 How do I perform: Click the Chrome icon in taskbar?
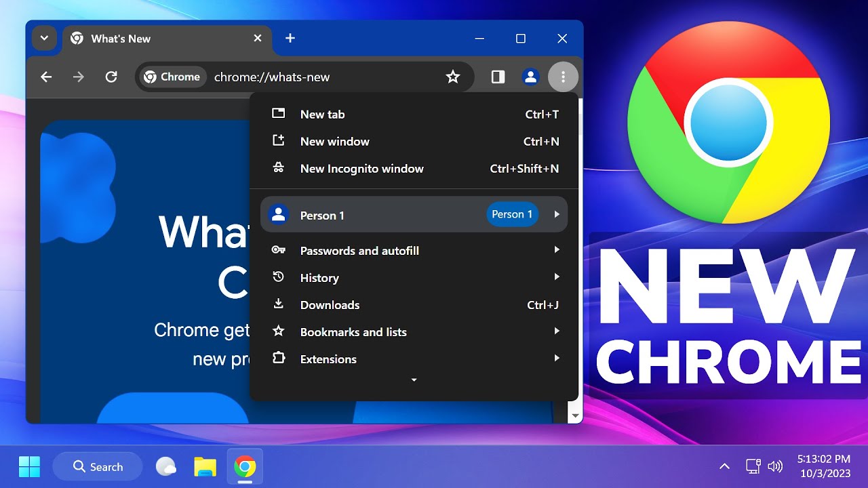click(x=245, y=466)
